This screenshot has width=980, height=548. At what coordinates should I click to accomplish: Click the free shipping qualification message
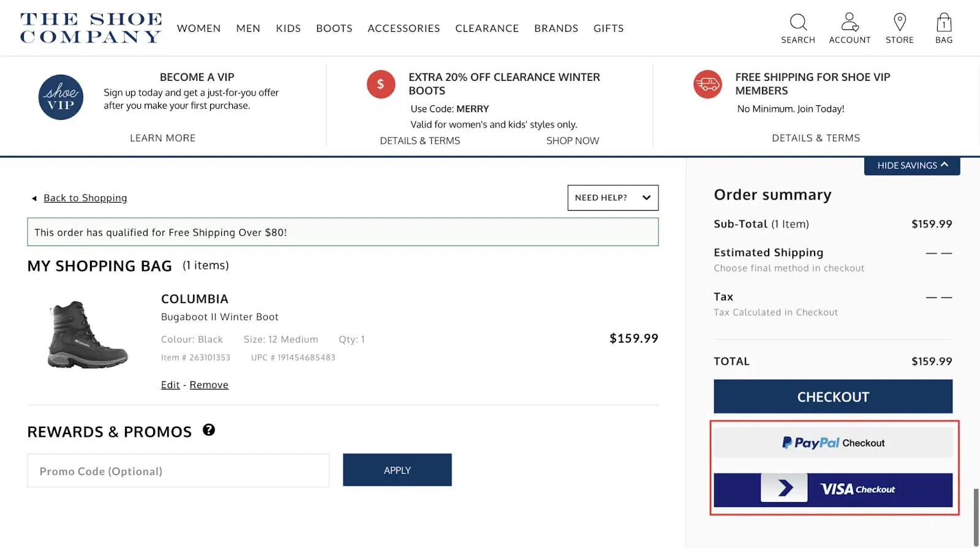click(343, 232)
